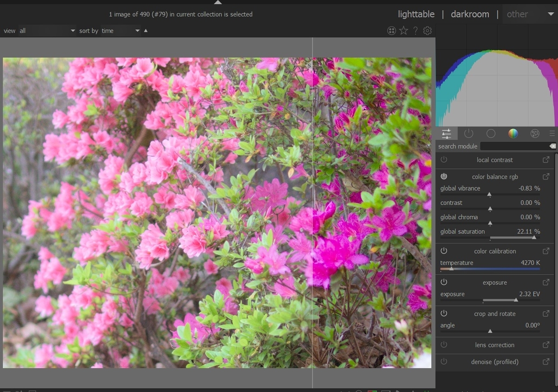Image resolution: width=558 pixels, height=392 pixels.
Task: Click the angle value 0.00°
Action: 532,326
